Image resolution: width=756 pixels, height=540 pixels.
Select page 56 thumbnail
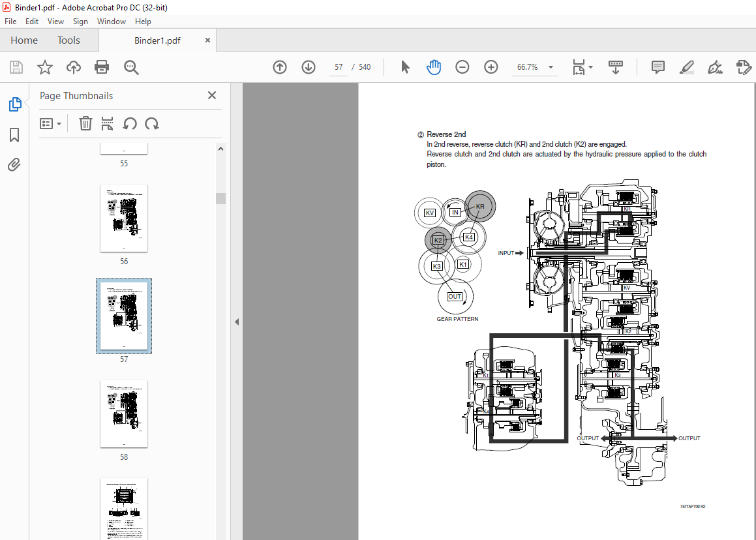[124, 218]
